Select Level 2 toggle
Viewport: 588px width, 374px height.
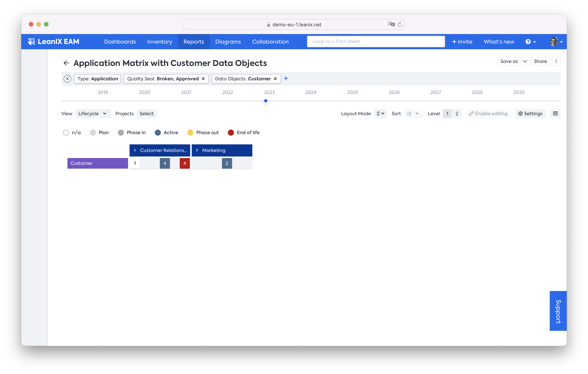pyautogui.click(x=457, y=114)
